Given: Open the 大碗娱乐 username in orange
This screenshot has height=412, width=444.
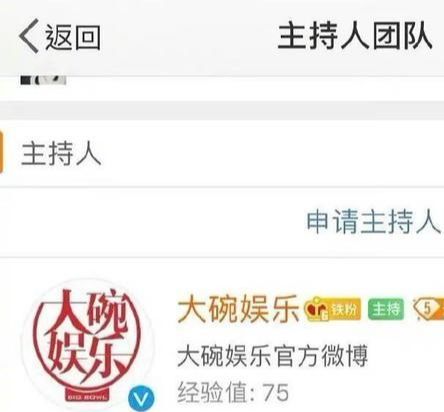Looking at the screenshot, I should [x=238, y=309].
